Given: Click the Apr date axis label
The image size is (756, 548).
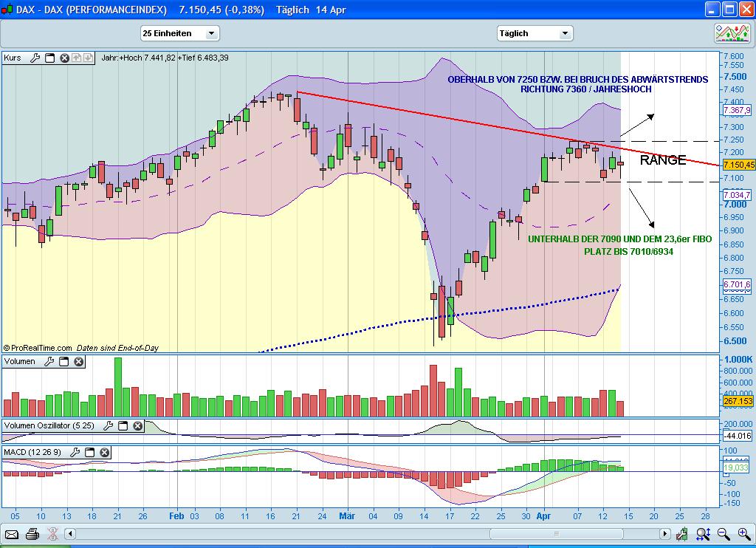Looking at the screenshot, I should (543, 516).
